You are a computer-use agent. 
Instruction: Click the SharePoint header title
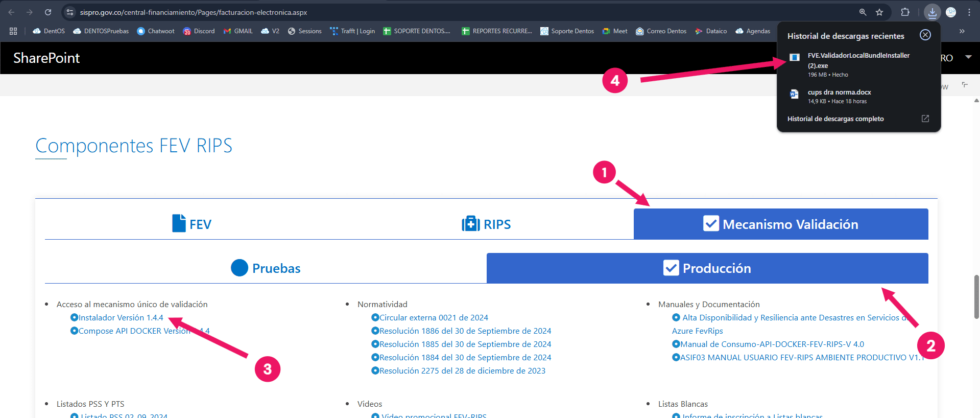[x=46, y=58]
